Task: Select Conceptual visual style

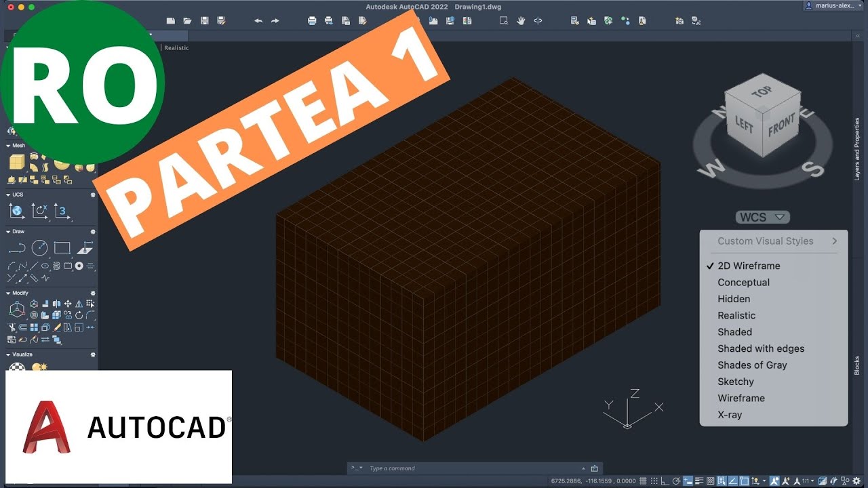Action: click(x=743, y=282)
